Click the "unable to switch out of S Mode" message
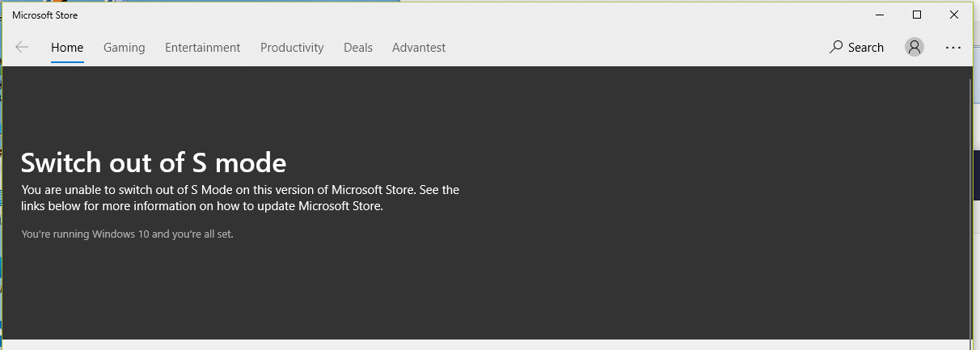 (x=240, y=198)
